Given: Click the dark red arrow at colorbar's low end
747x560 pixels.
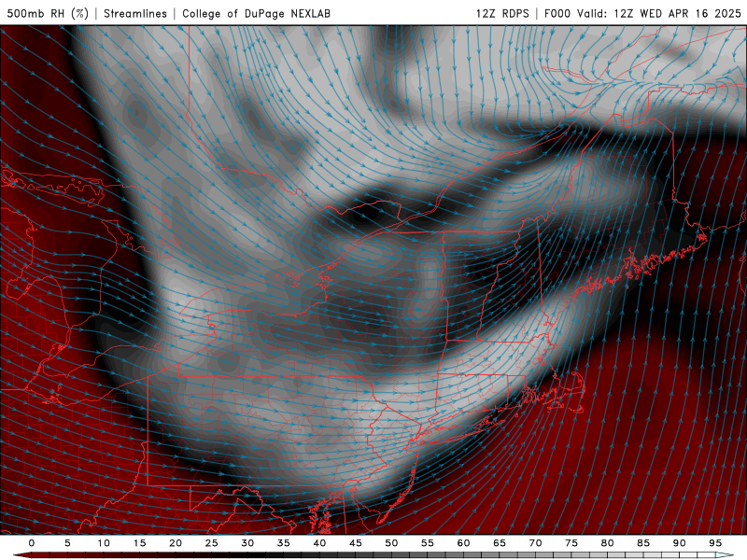Looking at the screenshot, I should click(x=21, y=555).
